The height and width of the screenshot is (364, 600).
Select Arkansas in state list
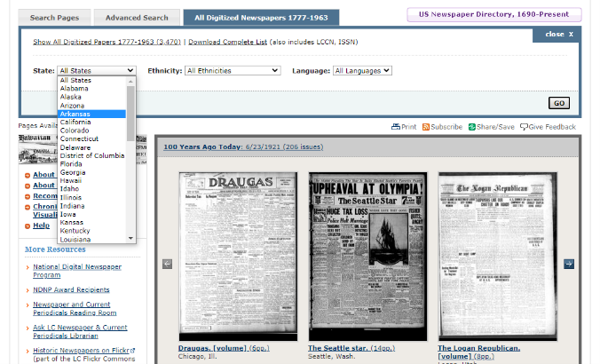pyautogui.click(x=91, y=114)
